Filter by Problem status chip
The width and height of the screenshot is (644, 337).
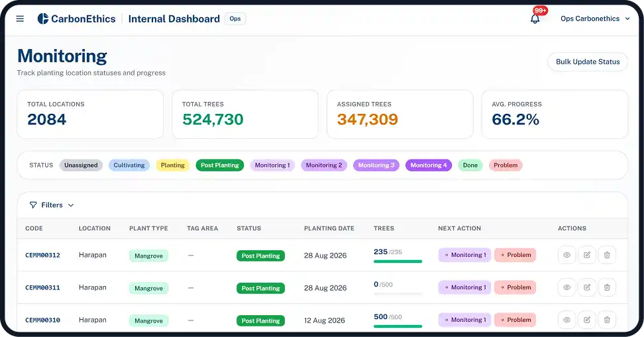[x=506, y=165]
